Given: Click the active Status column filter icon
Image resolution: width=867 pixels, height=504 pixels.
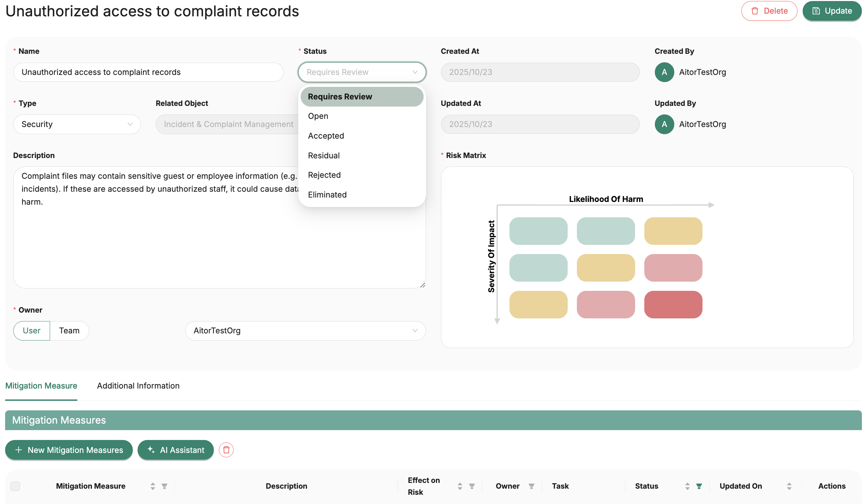Looking at the screenshot, I should pyautogui.click(x=699, y=486).
